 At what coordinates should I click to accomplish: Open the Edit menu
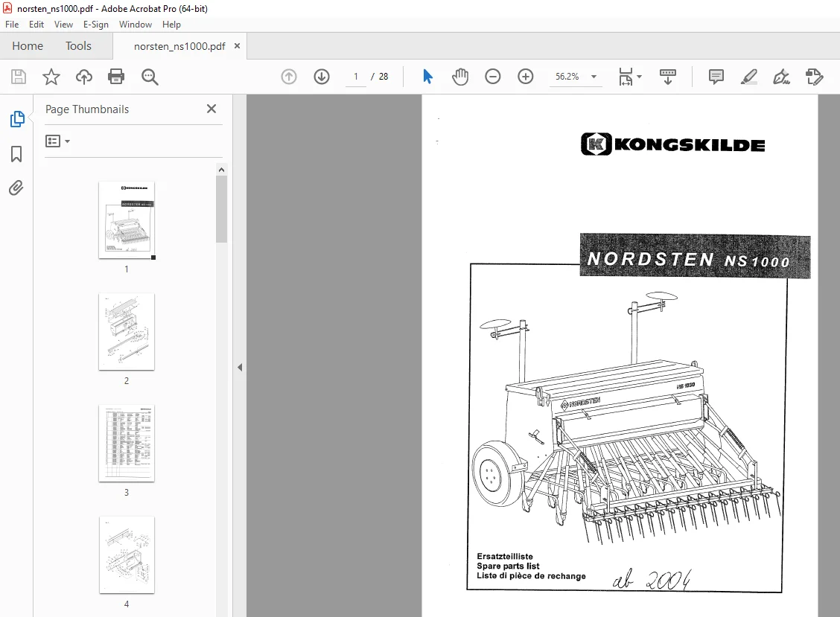(36, 25)
